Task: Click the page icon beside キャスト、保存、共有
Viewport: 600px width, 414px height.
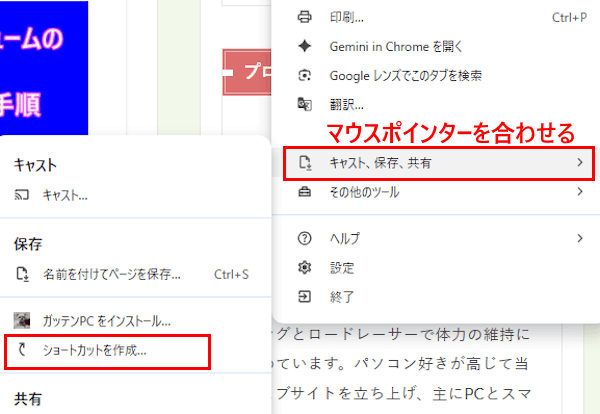Action: pos(305,163)
